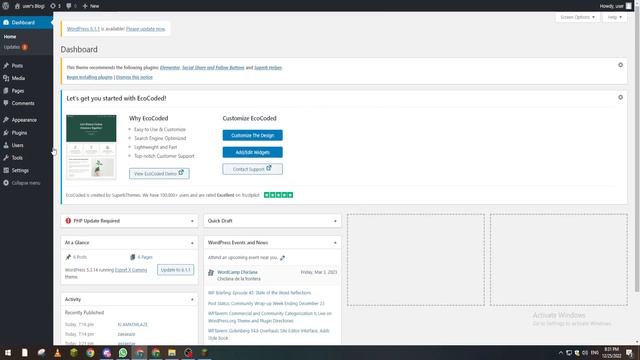The image size is (640, 360).
Task: Collapse the Activity panel
Action: (192, 300)
